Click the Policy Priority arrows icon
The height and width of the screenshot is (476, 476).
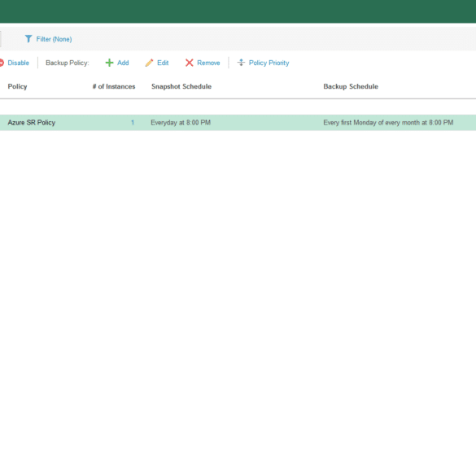pyautogui.click(x=241, y=63)
